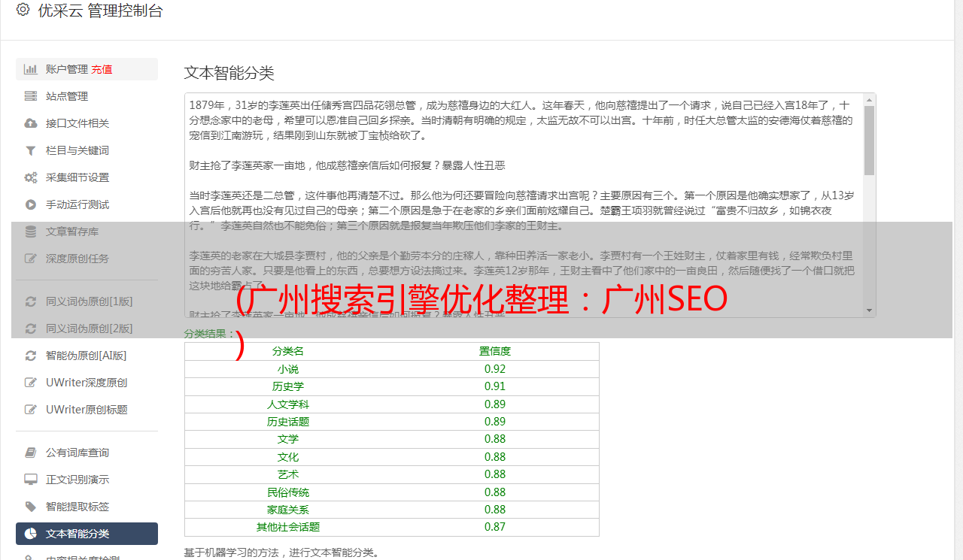Click the 0.92 confidence value

coord(495,369)
